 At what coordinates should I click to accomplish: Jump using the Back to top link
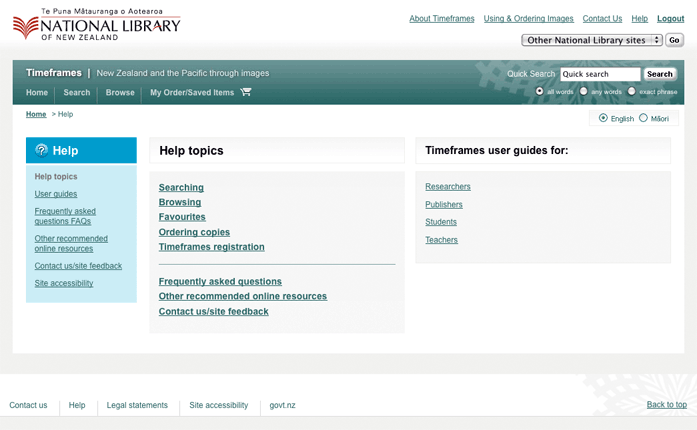[x=666, y=405]
